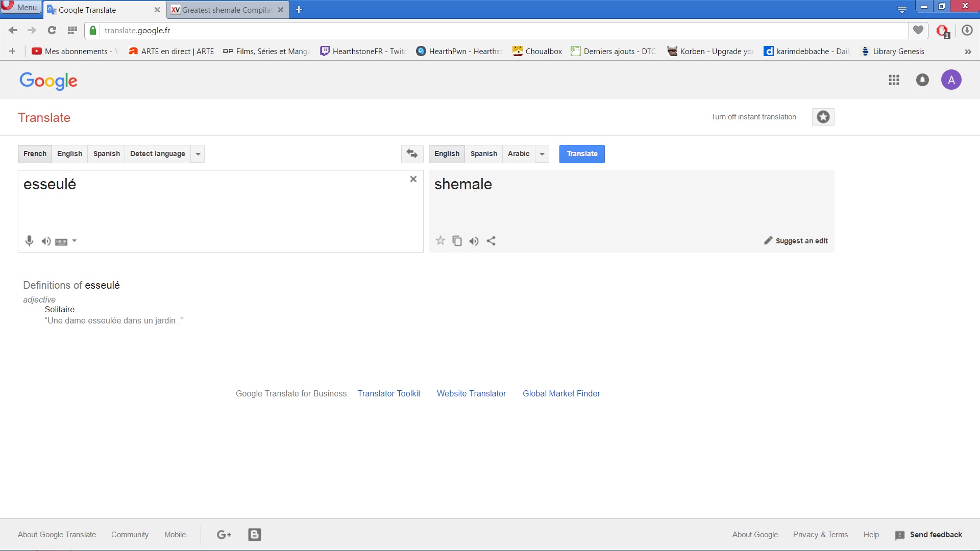This screenshot has width=980, height=551.
Task: Open the additional source languages dropdown
Action: [x=198, y=154]
